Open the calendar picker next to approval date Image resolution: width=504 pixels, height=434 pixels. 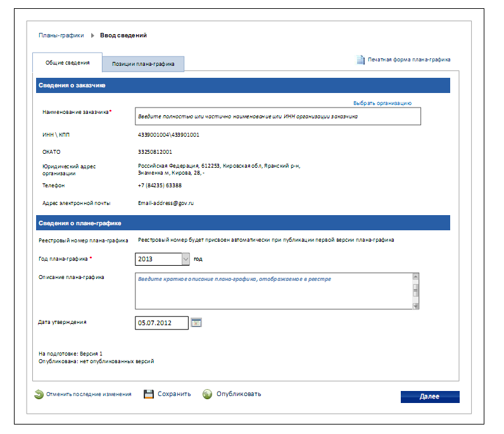click(x=196, y=323)
